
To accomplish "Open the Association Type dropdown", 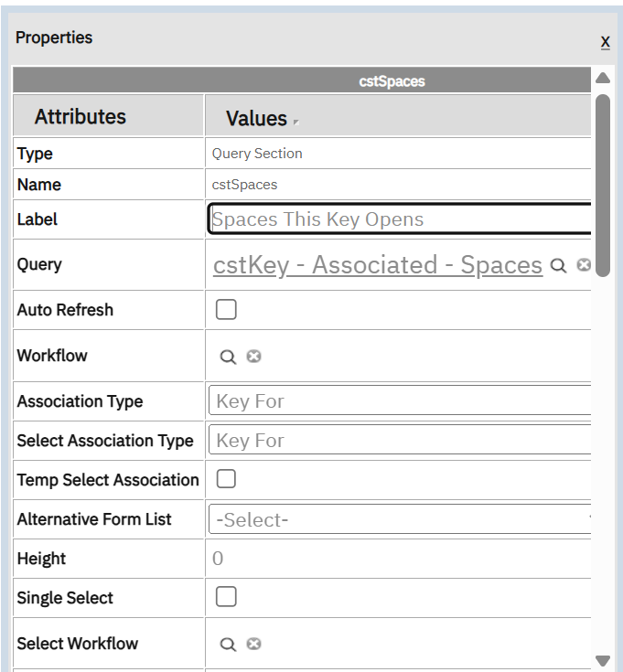I will pos(400,400).
